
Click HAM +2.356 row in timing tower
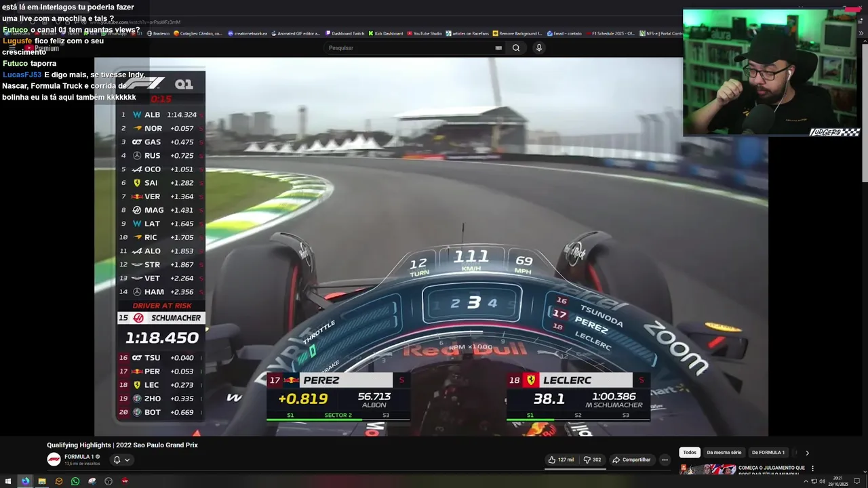click(x=160, y=291)
